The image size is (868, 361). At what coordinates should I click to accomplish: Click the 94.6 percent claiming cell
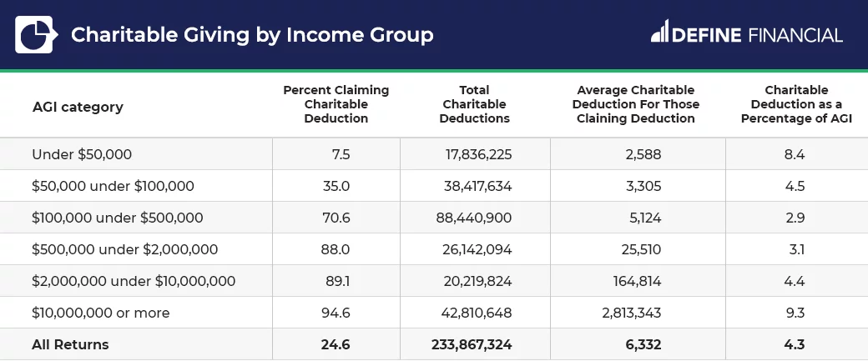point(336,313)
